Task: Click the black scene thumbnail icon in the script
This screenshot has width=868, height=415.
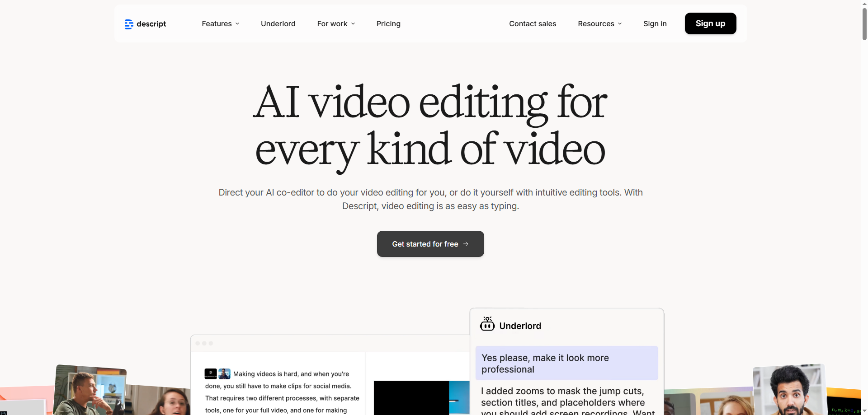Action: tap(210, 374)
